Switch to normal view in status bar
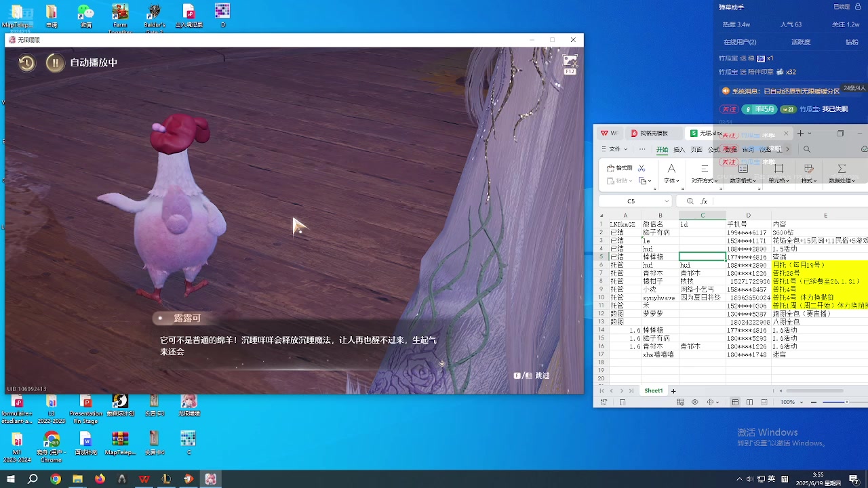This screenshot has width=868, height=488. pyautogui.click(x=735, y=402)
